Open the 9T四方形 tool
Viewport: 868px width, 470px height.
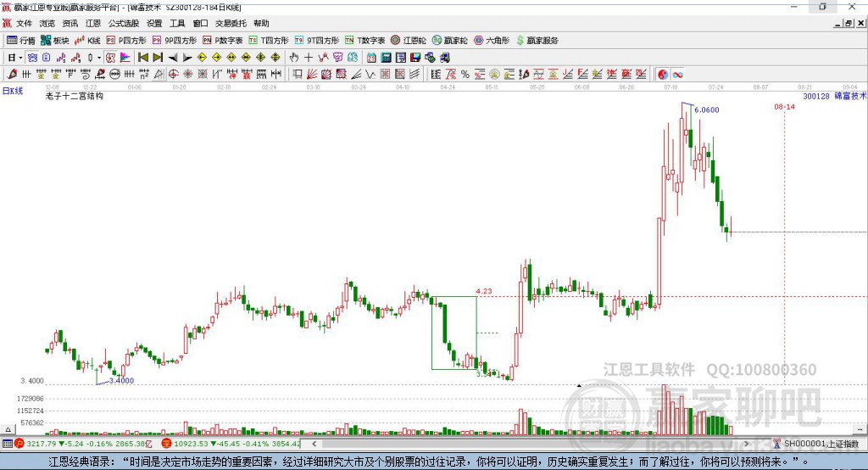click(317, 41)
